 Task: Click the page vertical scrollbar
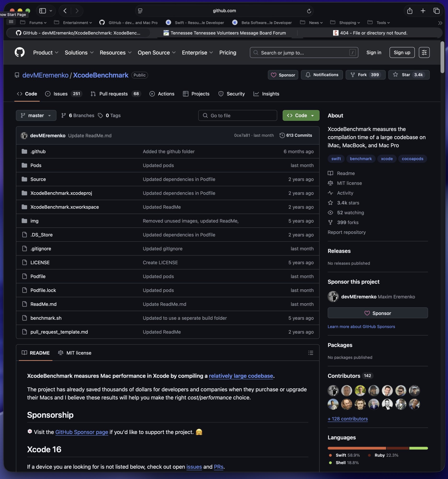coord(442,57)
